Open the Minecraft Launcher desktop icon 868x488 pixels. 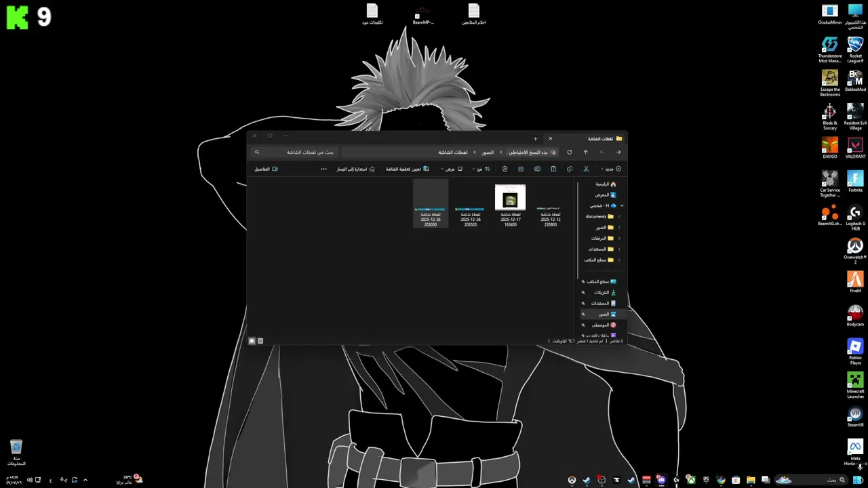[855, 385]
